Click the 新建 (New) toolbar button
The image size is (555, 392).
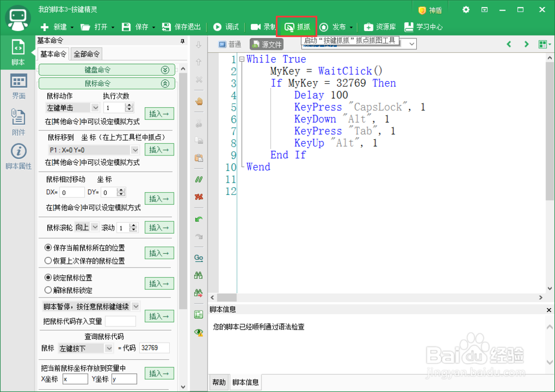coord(53,27)
